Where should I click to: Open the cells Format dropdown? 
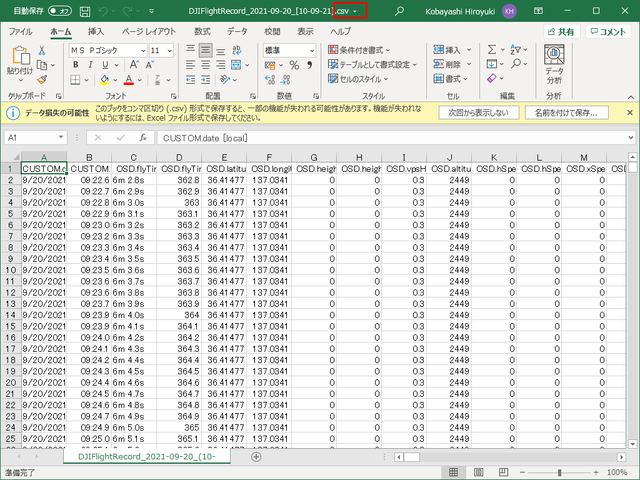450,79
